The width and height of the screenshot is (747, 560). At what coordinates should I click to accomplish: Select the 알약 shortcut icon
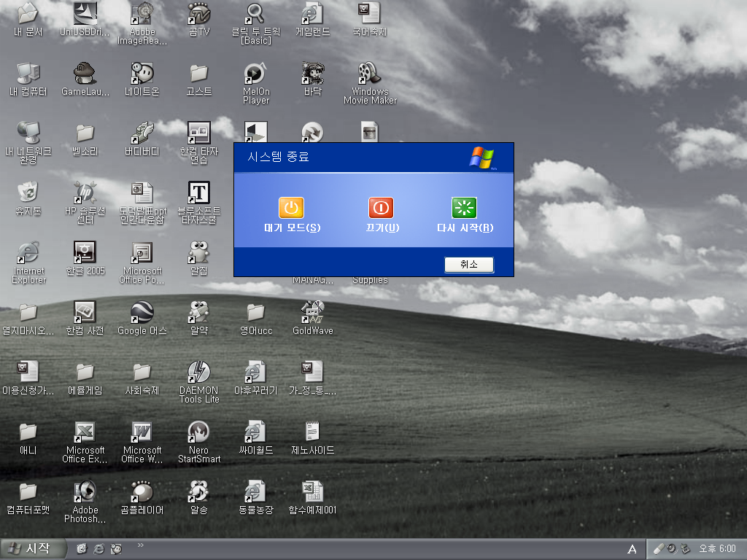click(199, 319)
